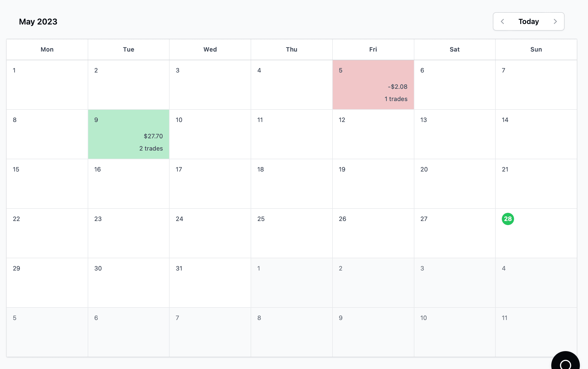The height and width of the screenshot is (369, 588).
Task: Select the Mon column header
Action: (47, 50)
